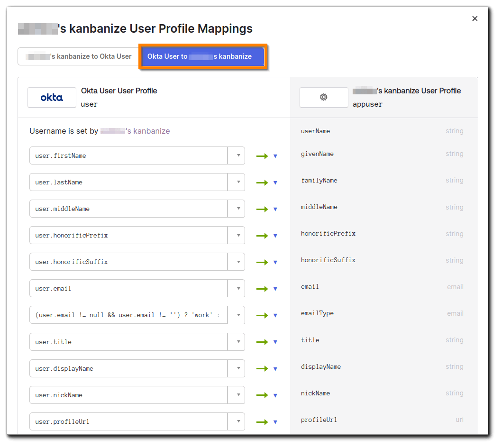Click green mapping arrow for middleName

click(262, 209)
